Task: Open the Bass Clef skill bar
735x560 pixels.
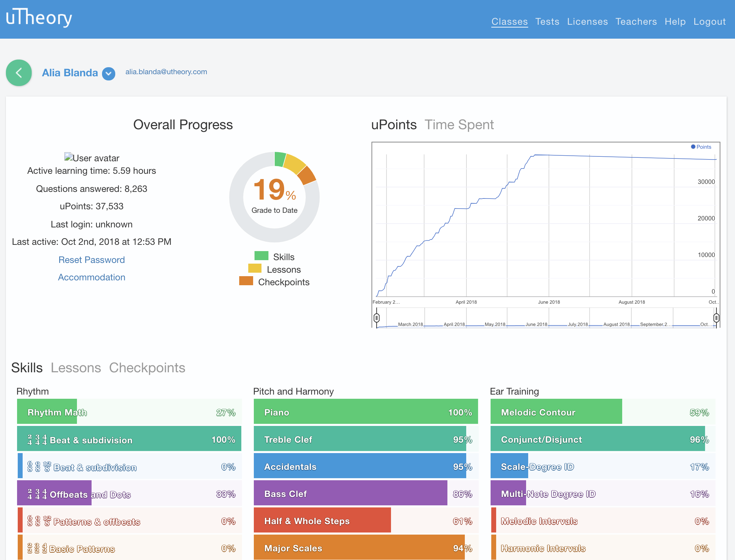Action: [x=366, y=493]
